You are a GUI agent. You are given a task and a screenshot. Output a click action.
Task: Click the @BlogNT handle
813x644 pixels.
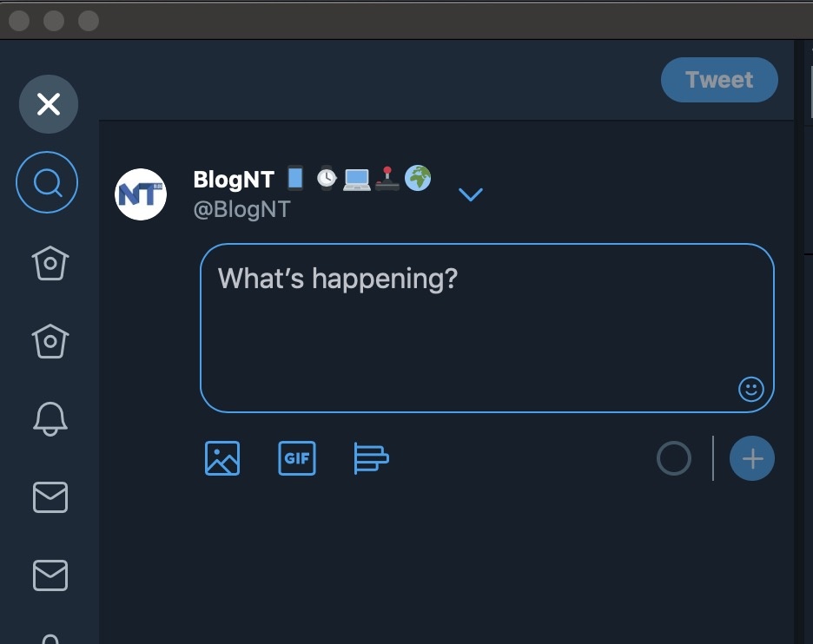pyautogui.click(x=241, y=209)
